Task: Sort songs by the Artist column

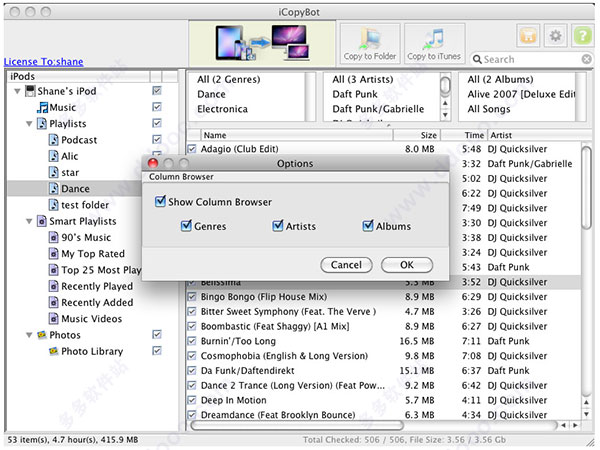Action: 540,135
